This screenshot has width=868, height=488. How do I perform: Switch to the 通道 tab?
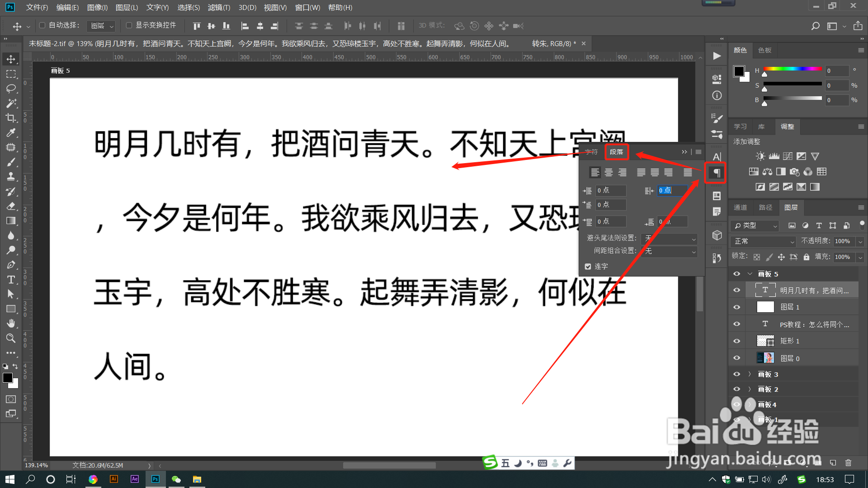coord(740,207)
